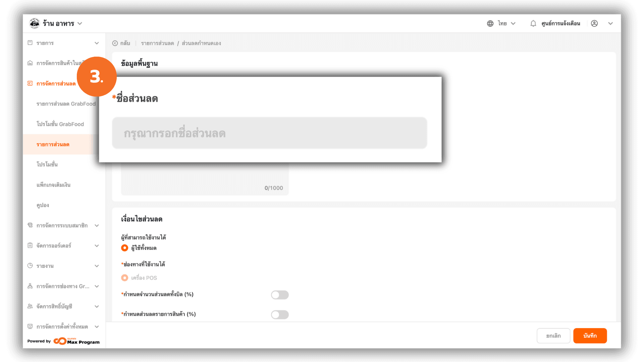Click the orange บันทึก button

590,336
